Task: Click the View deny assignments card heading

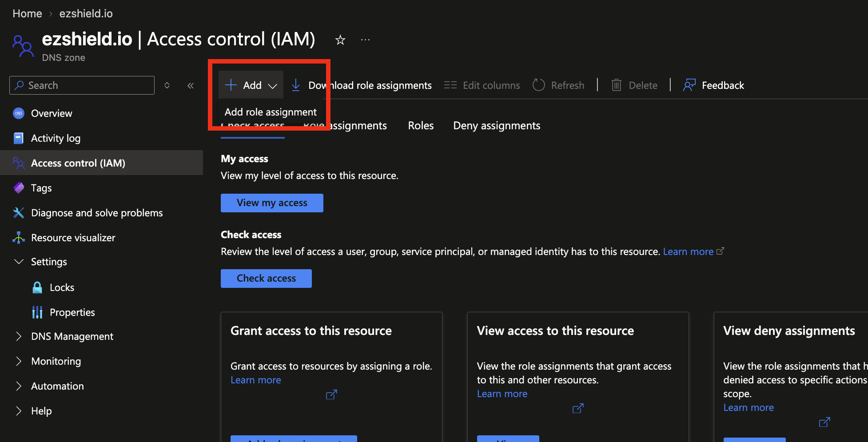Action: click(789, 331)
